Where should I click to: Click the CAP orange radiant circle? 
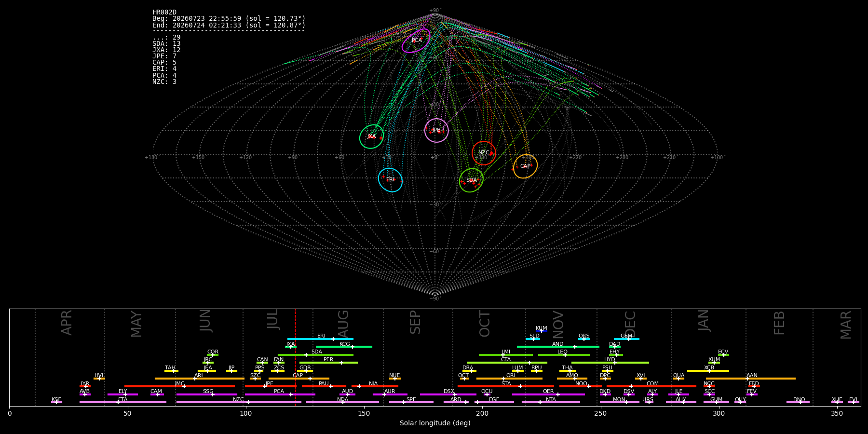click(525, 166)
